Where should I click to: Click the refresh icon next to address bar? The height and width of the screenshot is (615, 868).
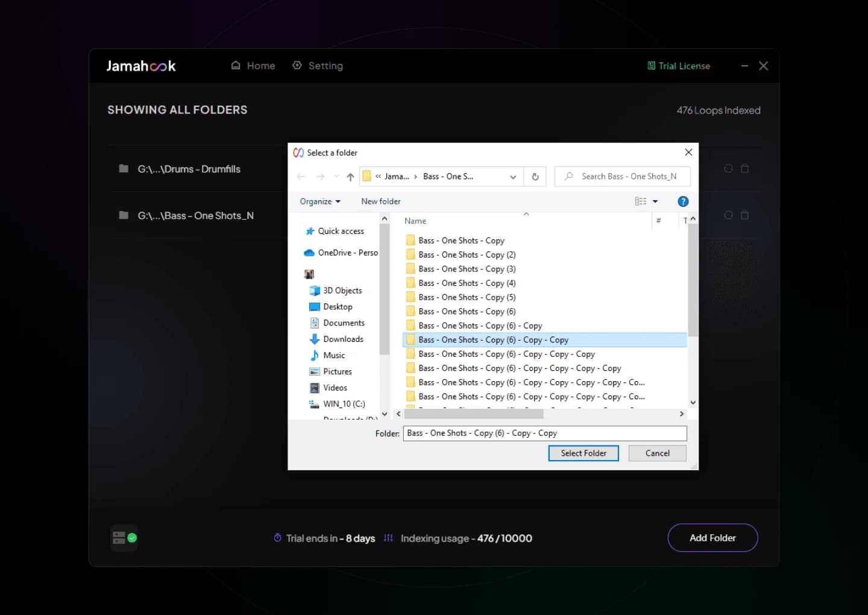point(535,176)
